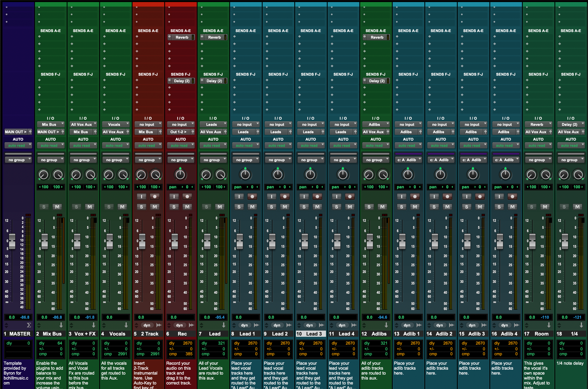This screenshot has width=588, height=389.
Task: Click the Vocals track volume fader
Action: pos(110,241)
